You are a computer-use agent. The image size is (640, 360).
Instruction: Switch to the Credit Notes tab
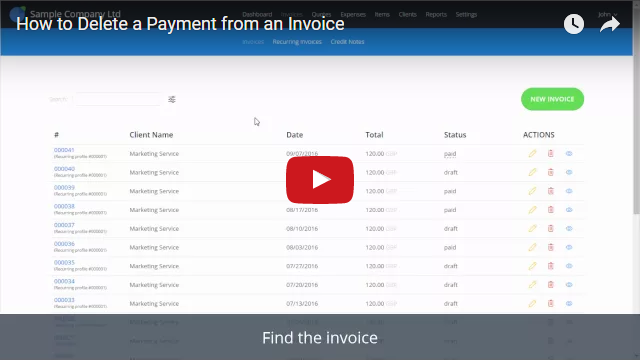coord(347,42)
